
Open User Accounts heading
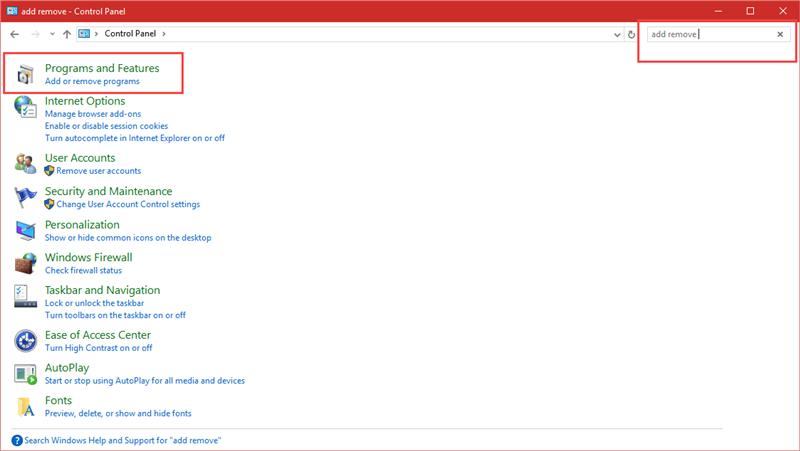(x=80, y=158)
